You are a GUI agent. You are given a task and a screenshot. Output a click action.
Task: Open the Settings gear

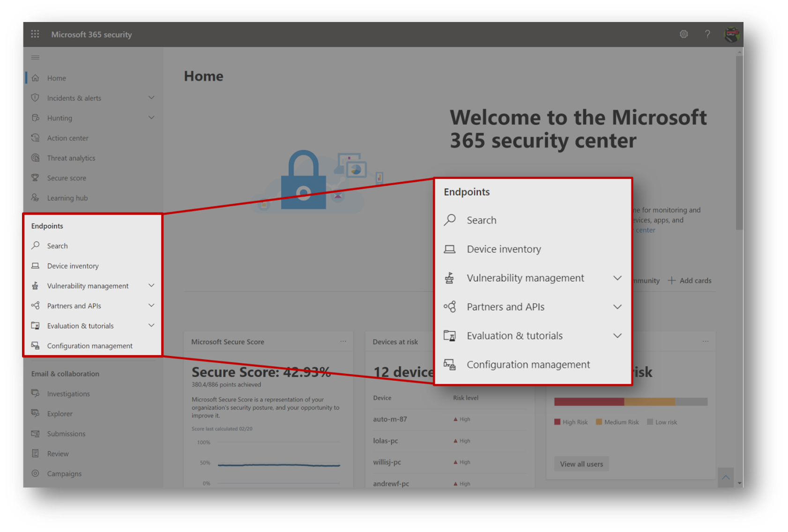point(684,34)
